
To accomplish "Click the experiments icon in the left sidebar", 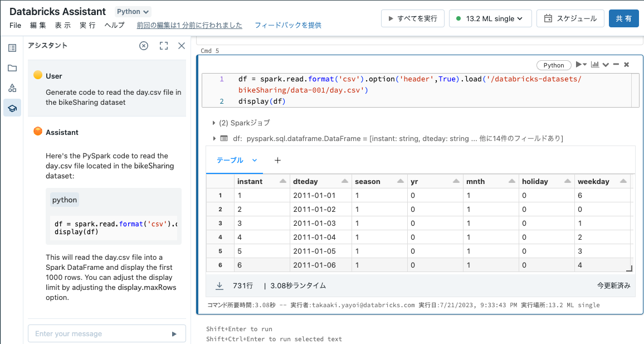I will (12, 88).
